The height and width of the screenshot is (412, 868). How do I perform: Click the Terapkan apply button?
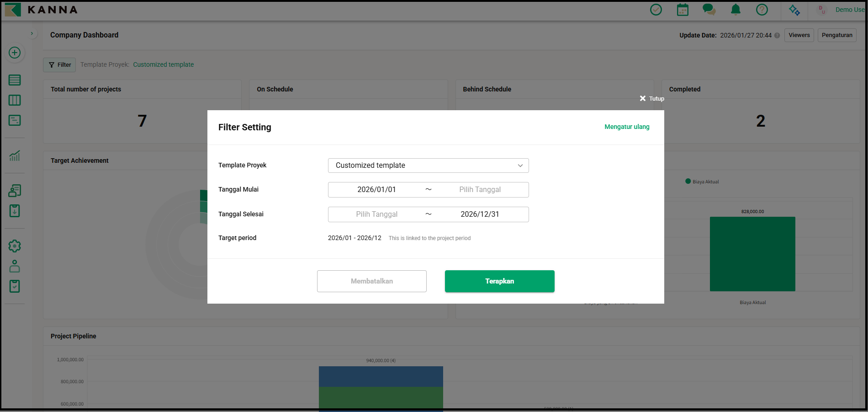499,281
